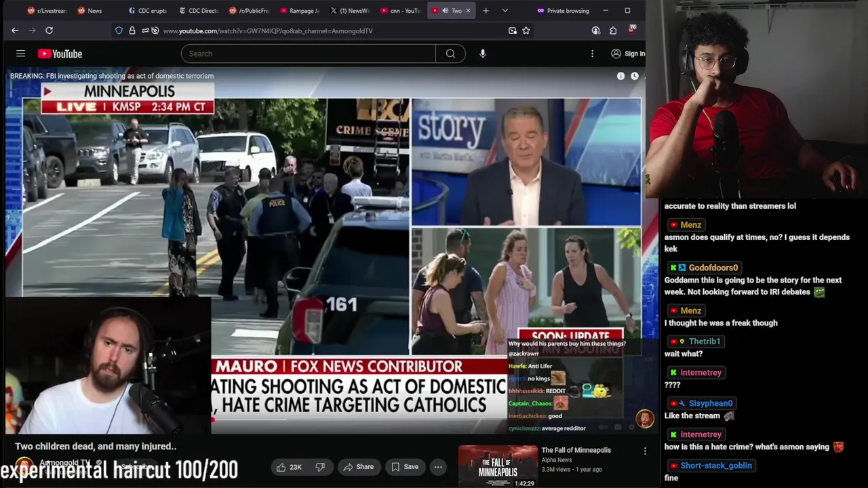Click chat username Short-stack_goblin
The image size is (868, 488).
pos(716,466)
